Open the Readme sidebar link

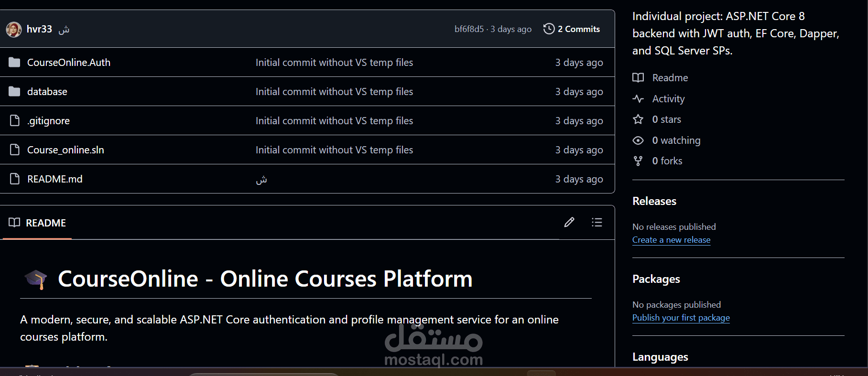[x=670, y=78]
